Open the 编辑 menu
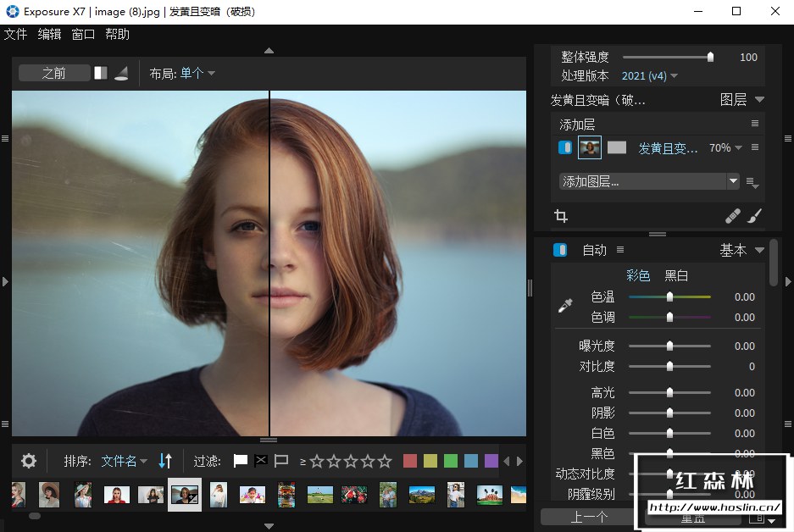 [49, 35]
